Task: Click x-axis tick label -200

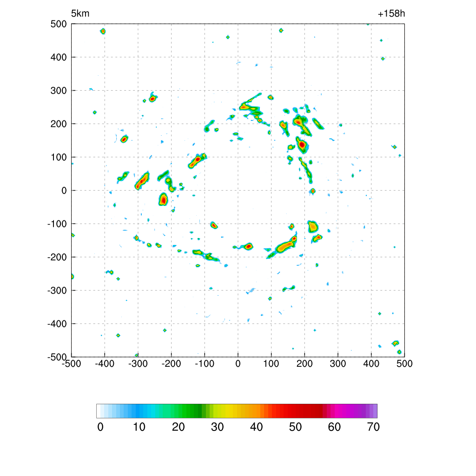Action: point(171,364)
